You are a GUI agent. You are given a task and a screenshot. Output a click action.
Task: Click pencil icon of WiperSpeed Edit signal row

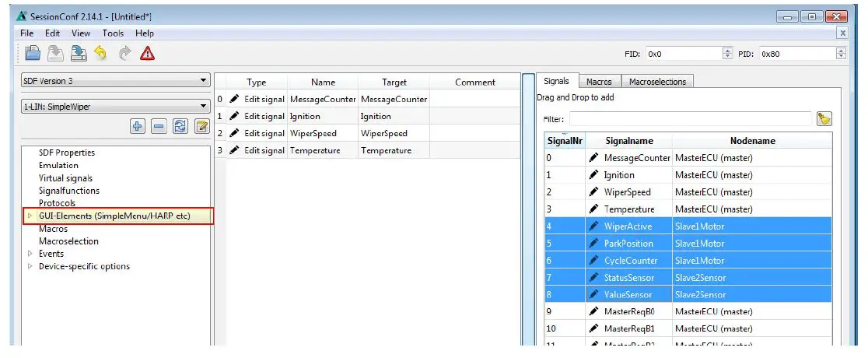[x=235, y=134]
